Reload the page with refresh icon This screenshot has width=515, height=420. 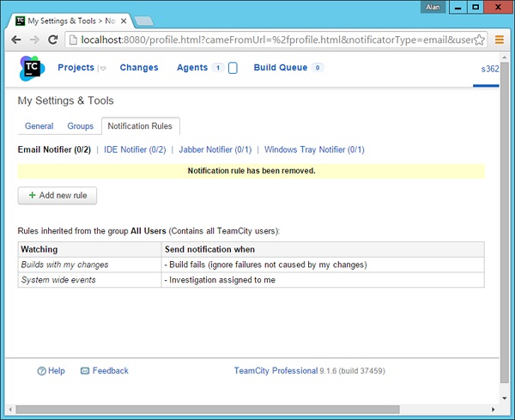(x=53, y=40)
